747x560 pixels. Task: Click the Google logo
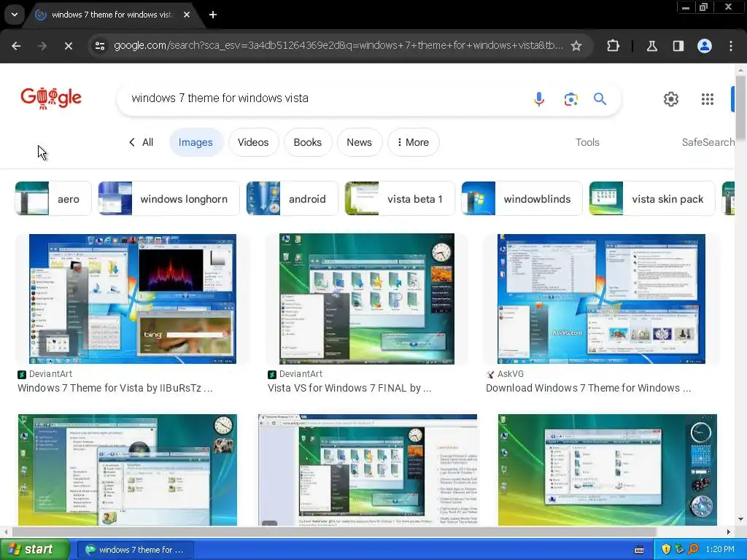51,98
